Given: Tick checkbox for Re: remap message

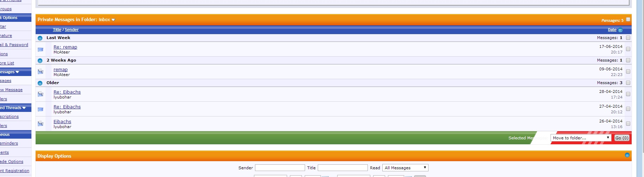Looking at the screenshot, I should tap(628, 49).
